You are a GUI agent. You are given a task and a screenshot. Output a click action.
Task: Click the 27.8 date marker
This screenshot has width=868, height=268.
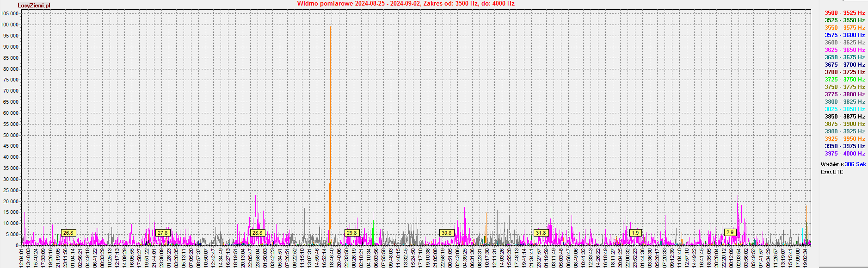pos(162,233)
